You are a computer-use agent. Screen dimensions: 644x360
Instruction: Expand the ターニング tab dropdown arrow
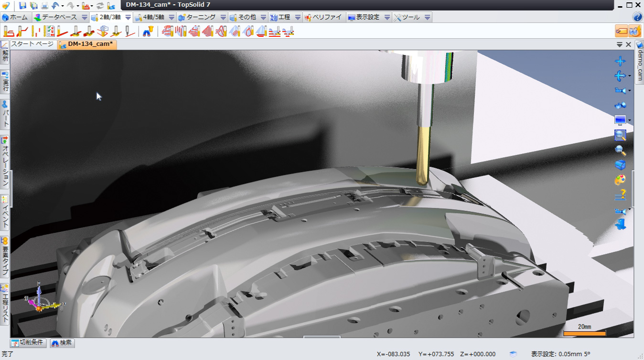tap(223, 17)
